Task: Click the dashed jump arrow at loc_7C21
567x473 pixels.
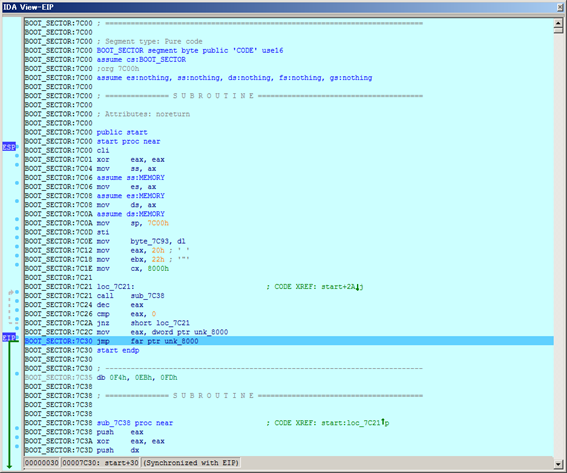Action: 11,307
